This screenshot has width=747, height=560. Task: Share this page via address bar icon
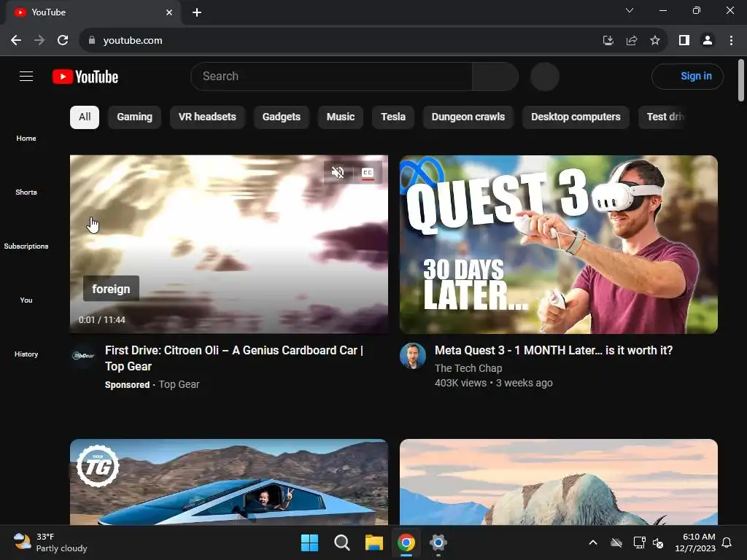tap(632, 41)
